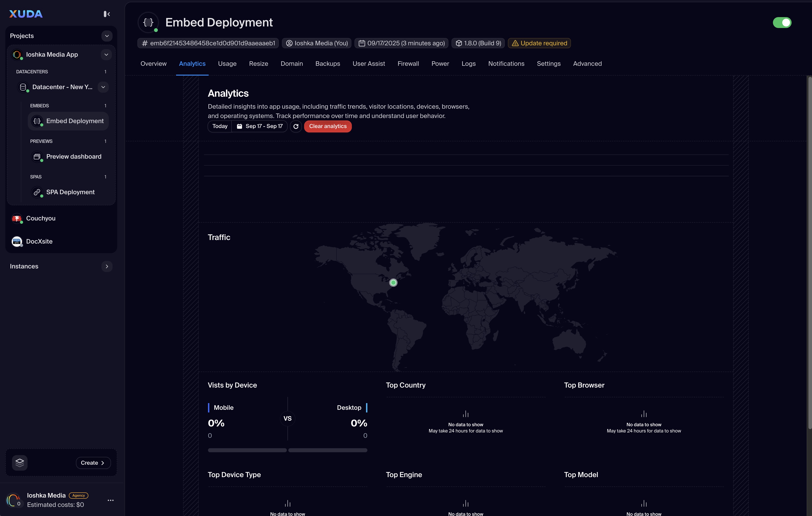The height and width of the screenshot is (516, 812).
Task: Open the three-dots account menu
Action: coord(110,500)
